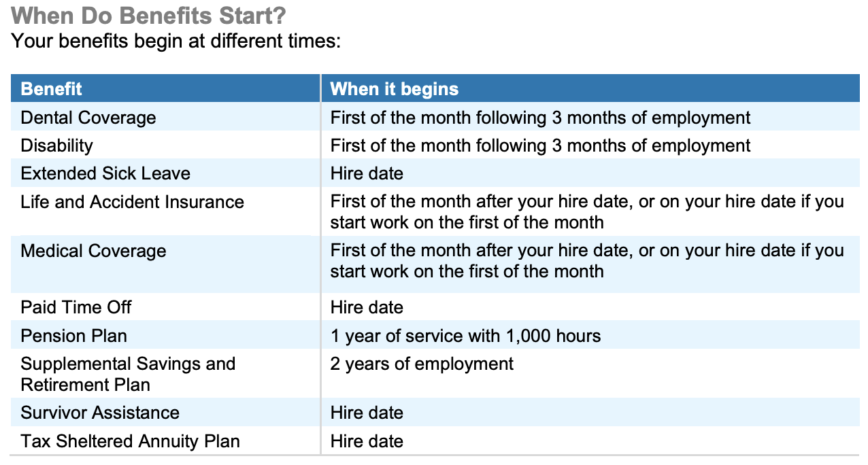Select the "Pension Plan" benefit cell
Image resolution: width=868 pixels, height=465 pixels.
[73, 336]
